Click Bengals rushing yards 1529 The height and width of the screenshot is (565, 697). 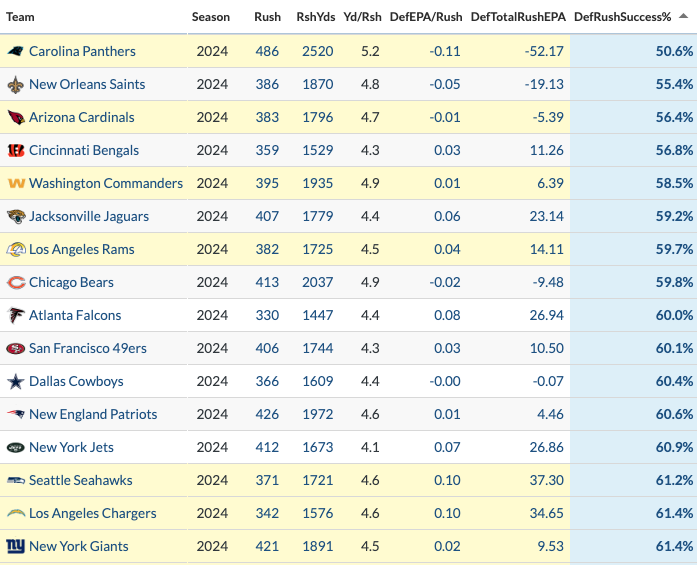point(317,150)
